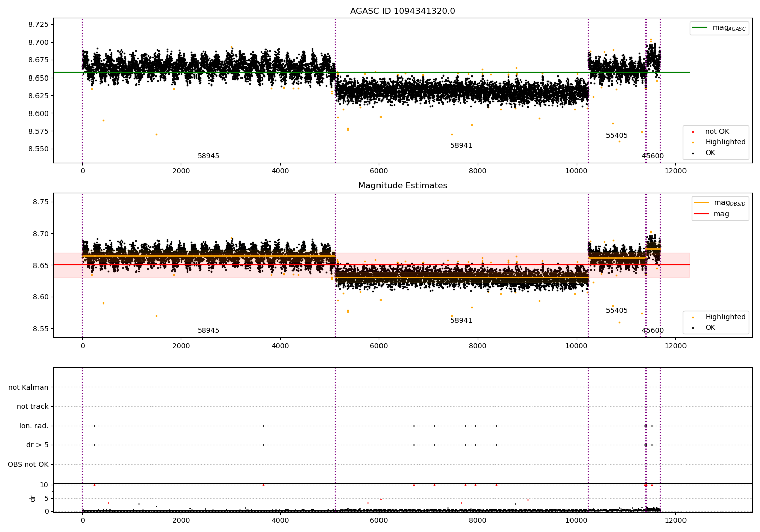This screenshot has width=760, height=532.
Task: Click obsid label 58941 in the top plot
Action: pos(461,146)
